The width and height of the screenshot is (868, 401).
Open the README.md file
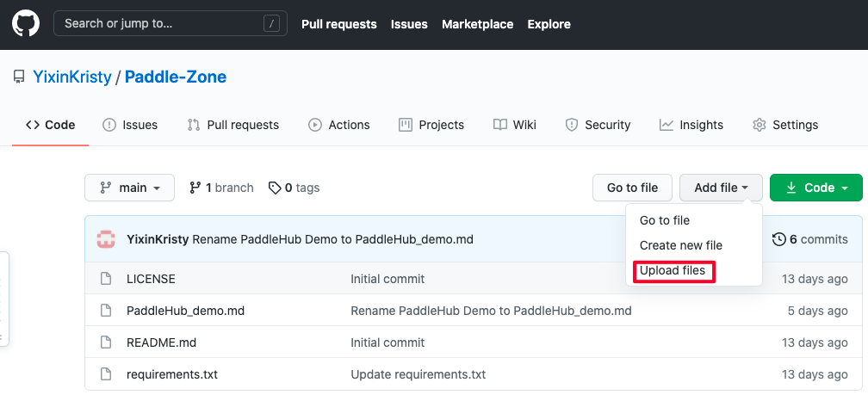pyautogui.click(x=161, y=342)
